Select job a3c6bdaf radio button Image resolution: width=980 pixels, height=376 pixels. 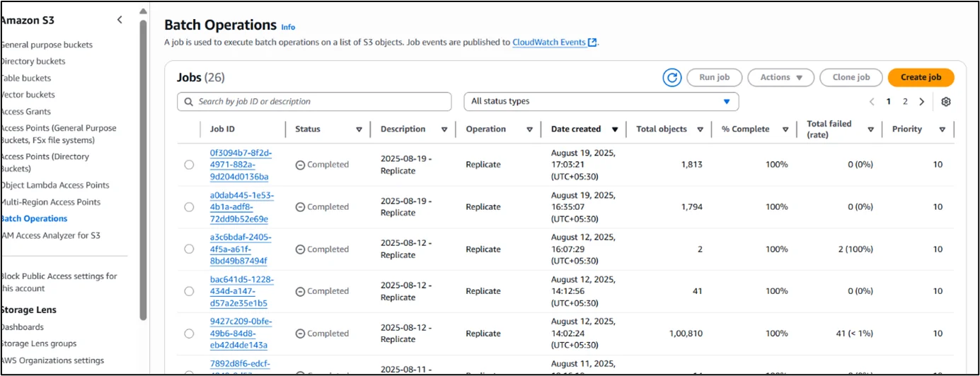coord(189,249)
